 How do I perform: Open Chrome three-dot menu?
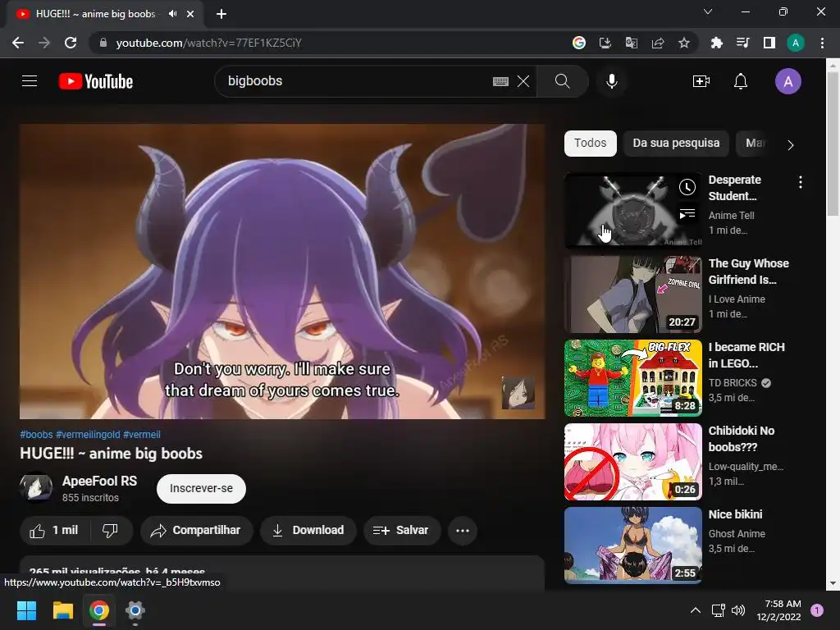click(822, 43)
